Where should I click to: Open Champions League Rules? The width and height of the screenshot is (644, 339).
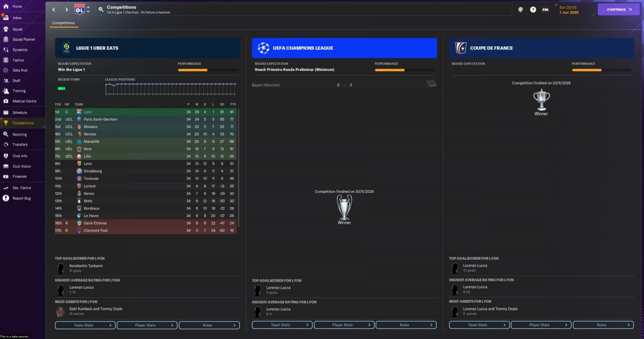(406, 325)
